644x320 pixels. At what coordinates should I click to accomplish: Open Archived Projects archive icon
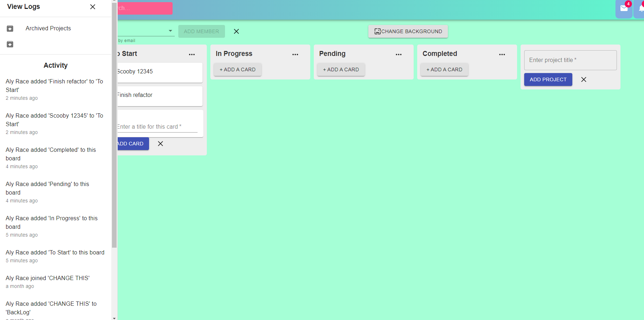click(10, 29)
